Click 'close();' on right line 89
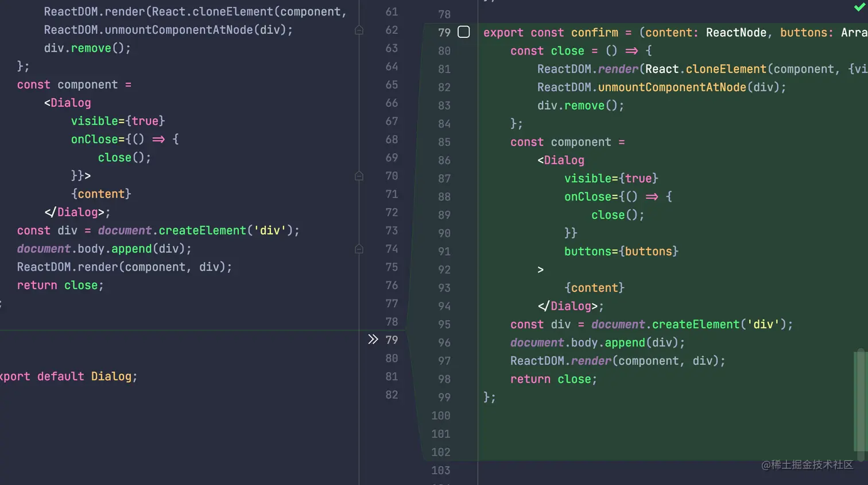 (x=618, y=215)
